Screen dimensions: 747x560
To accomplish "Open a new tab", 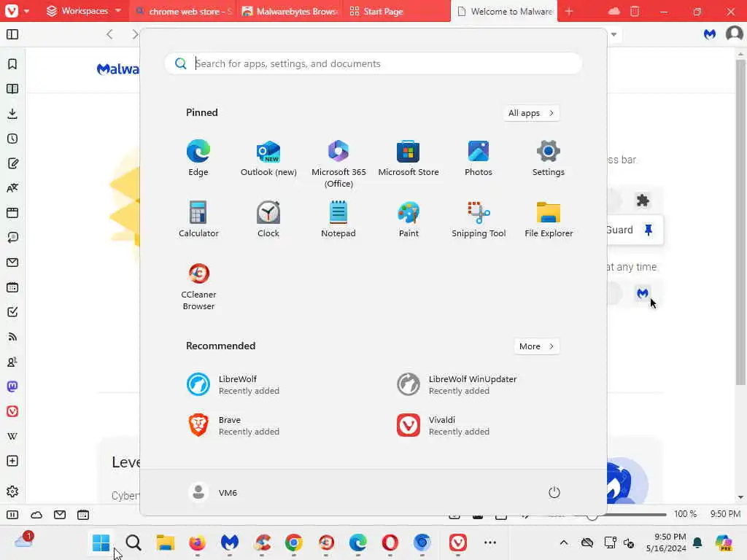I will pos(569,11).
